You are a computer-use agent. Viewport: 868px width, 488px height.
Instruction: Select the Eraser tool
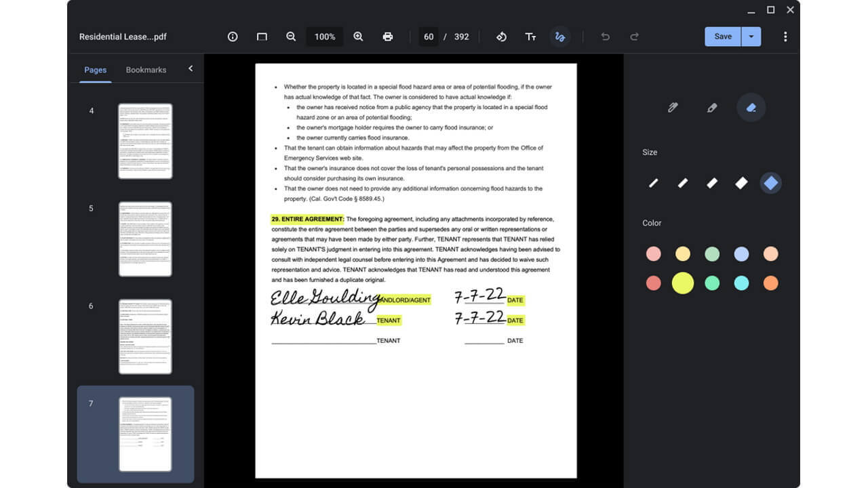tap(751, 107)
